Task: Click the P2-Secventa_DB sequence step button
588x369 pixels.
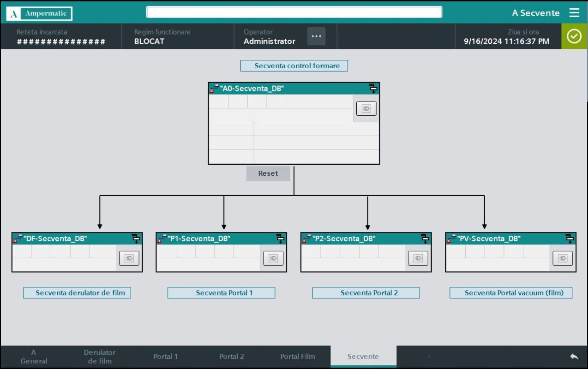Action: pyautogui.click(x=418, y=258)
